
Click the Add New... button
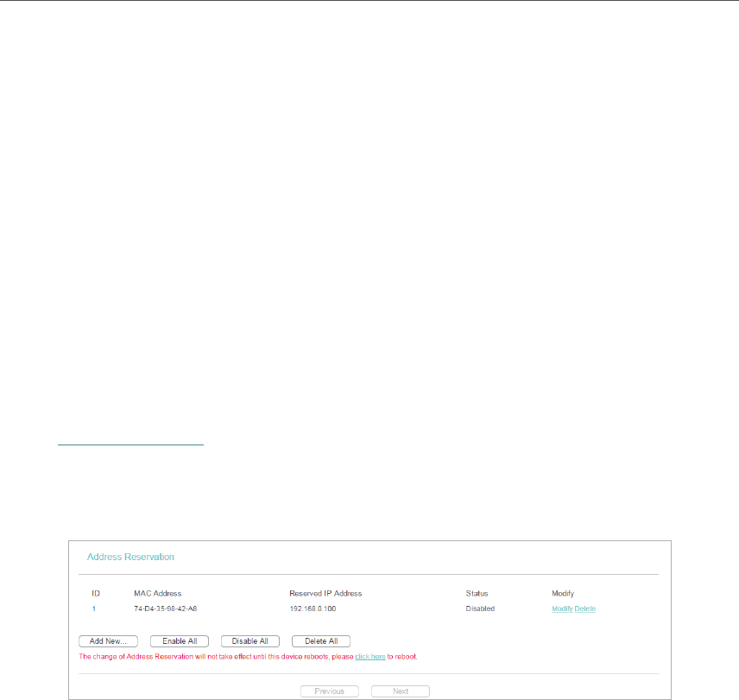[108, 641]
